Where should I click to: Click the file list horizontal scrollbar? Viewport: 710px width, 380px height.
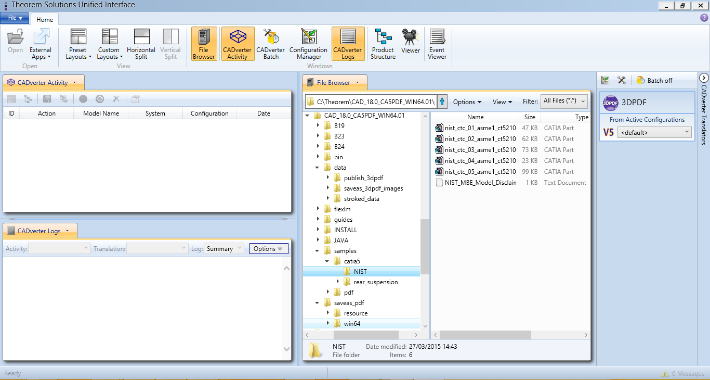point(485,335)
